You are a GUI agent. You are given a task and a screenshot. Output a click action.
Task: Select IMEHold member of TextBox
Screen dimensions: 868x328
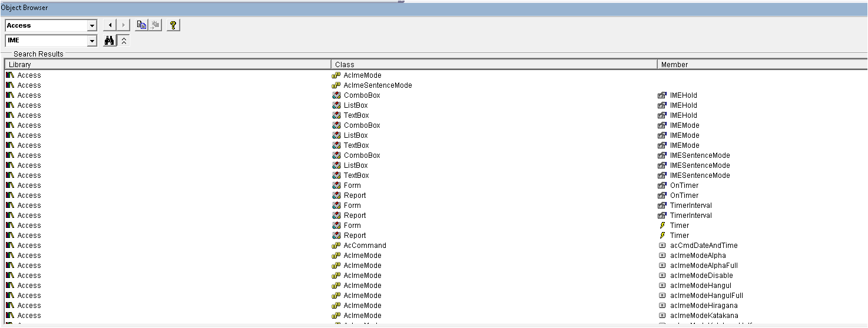click(x=683, y=115)
